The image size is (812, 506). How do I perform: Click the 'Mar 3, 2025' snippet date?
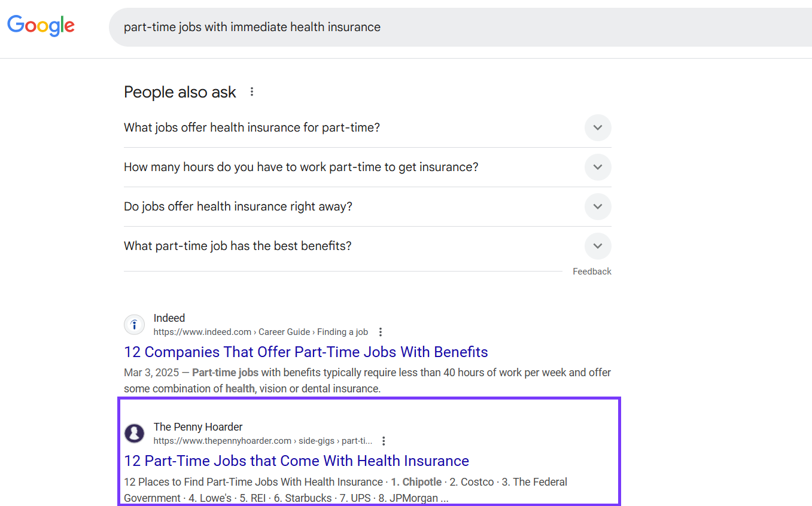point(151,373)
